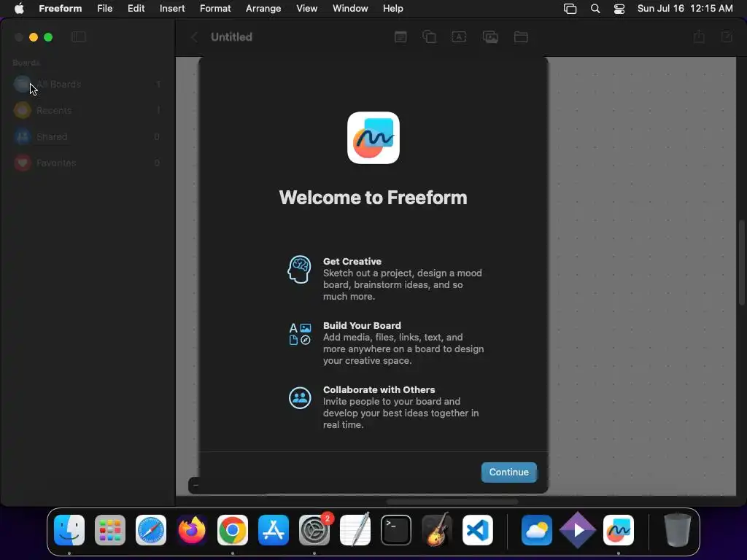This screenshot has width=747, height=560.
Task: Open System Settings from the Dock
Action: click(x=314, y=530)
